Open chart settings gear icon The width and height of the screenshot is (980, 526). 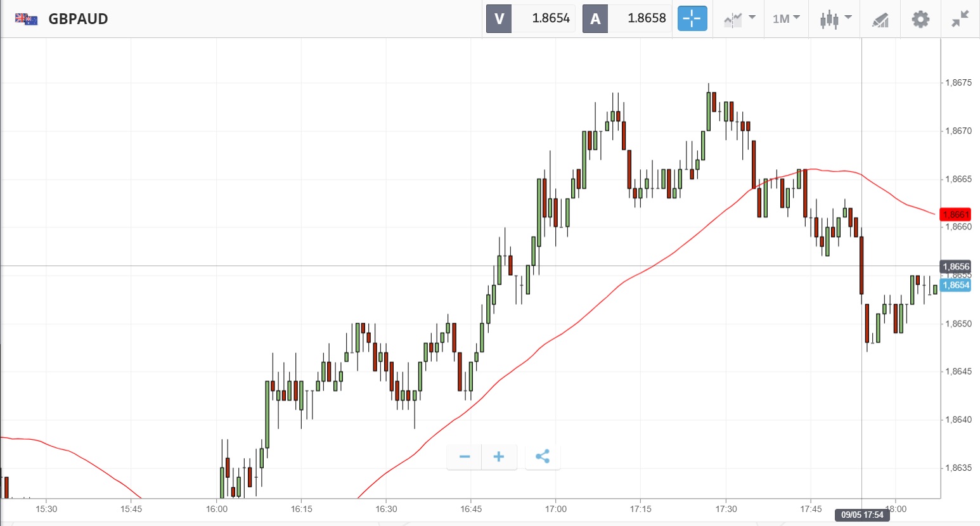pyautogui.click(x=920, y=19)
